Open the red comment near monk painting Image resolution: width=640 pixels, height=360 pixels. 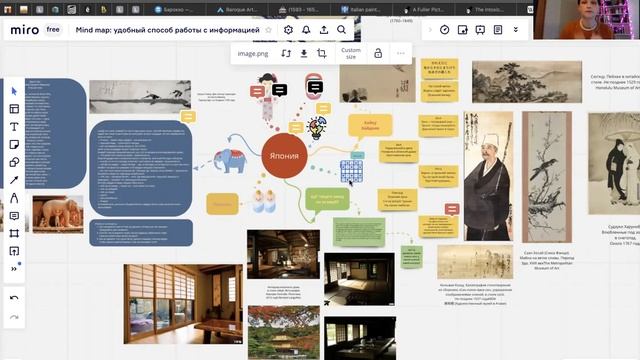[x=452, y=209]
